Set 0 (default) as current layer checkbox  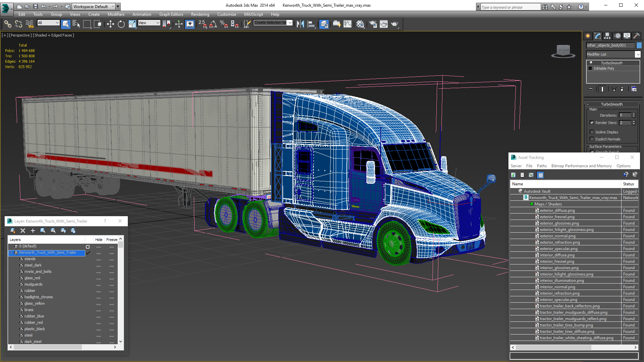tap(88, 247)
